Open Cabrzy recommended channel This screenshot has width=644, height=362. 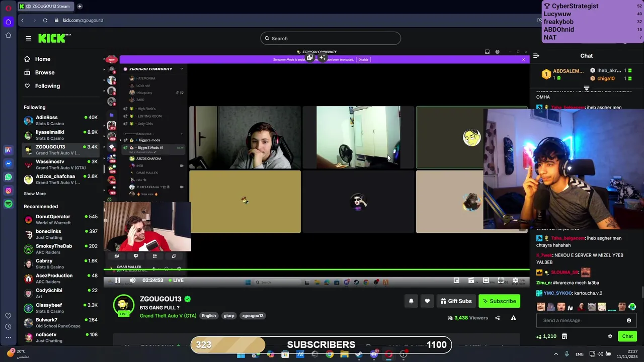tap(60, 264)
